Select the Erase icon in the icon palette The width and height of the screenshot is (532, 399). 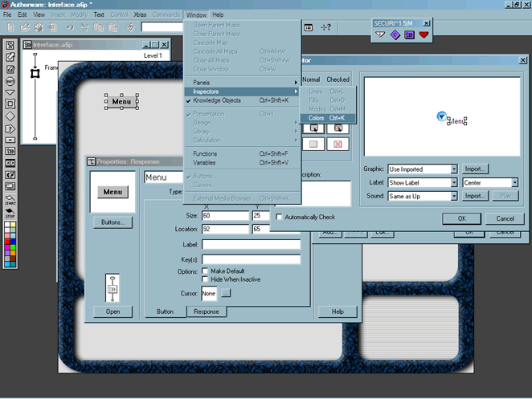coord(10,70)
